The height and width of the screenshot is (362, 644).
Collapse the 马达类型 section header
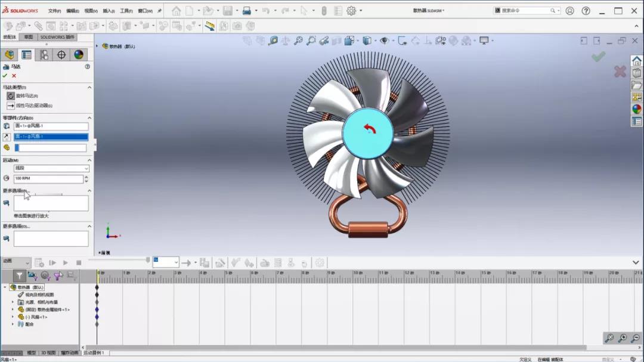89,87
